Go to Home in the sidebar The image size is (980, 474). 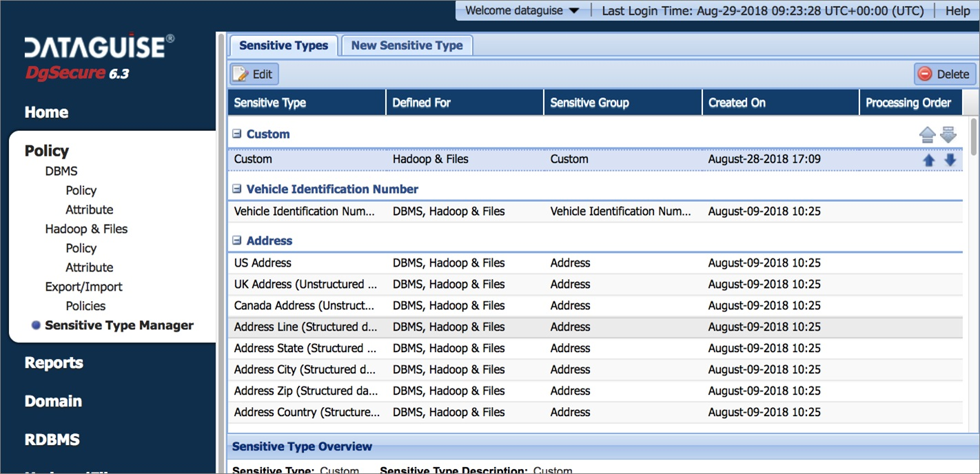point(46,112)
